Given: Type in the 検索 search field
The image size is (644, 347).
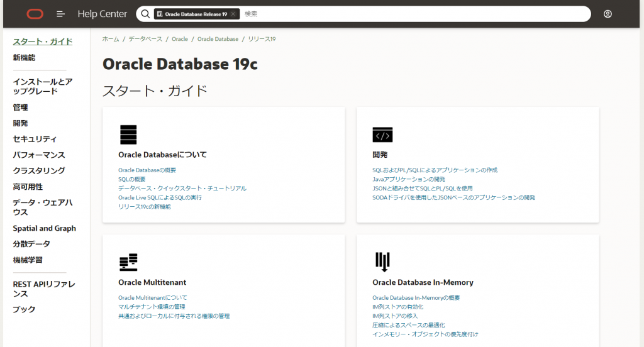Looking at the screenshot, I should tap(409, 14).
